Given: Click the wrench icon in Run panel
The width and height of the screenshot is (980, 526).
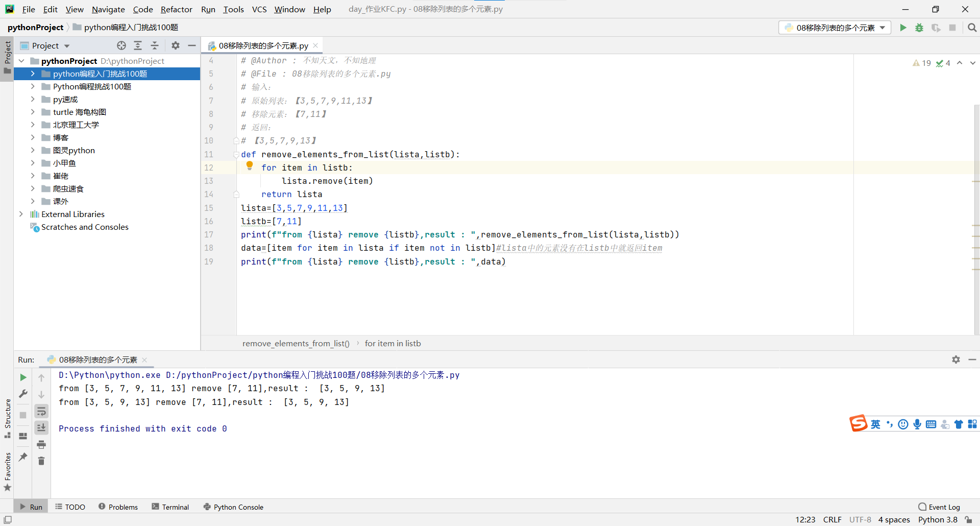Looking at the screenshot, I should (x=23, y=394).
